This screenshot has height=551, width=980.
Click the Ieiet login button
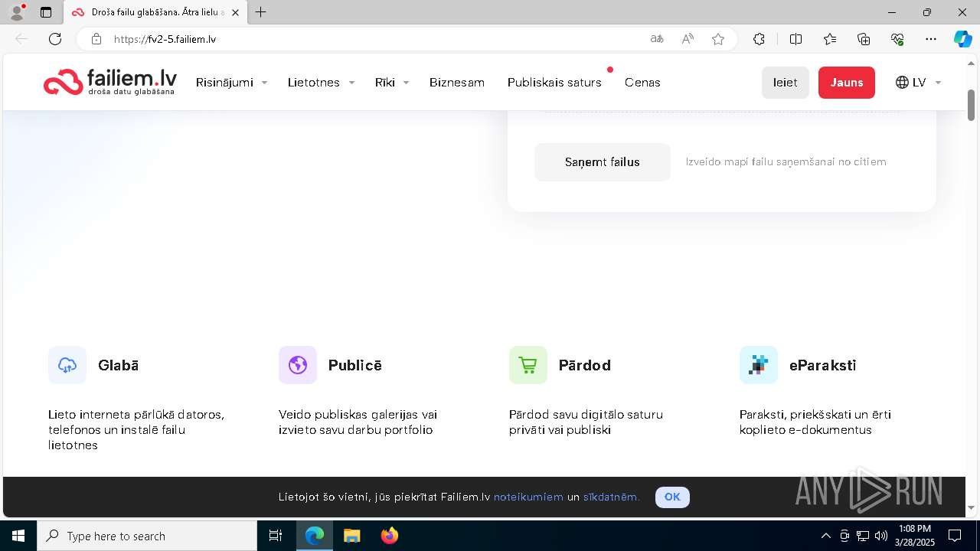(x=786, y=83)
